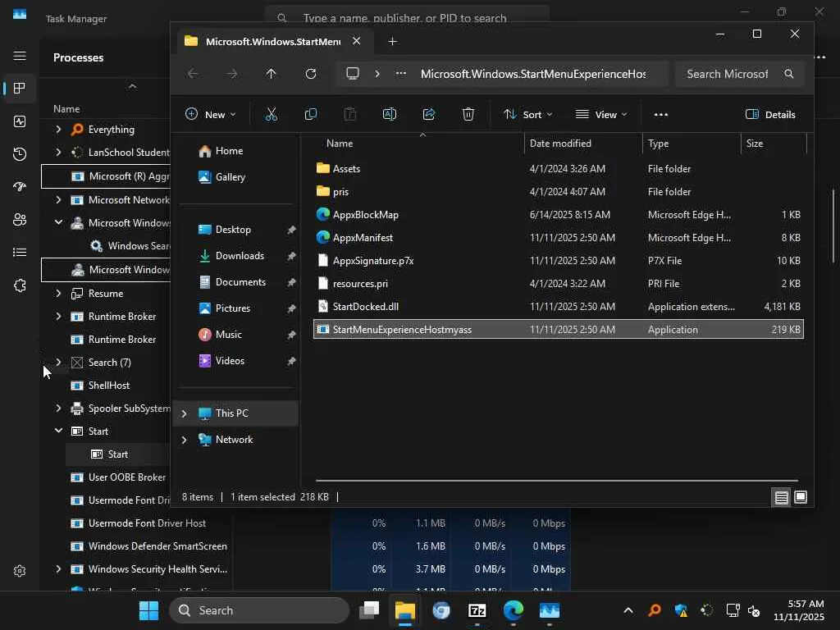Click the New button in toolbar
840x630 pixels.
click(x=210, y=115)
